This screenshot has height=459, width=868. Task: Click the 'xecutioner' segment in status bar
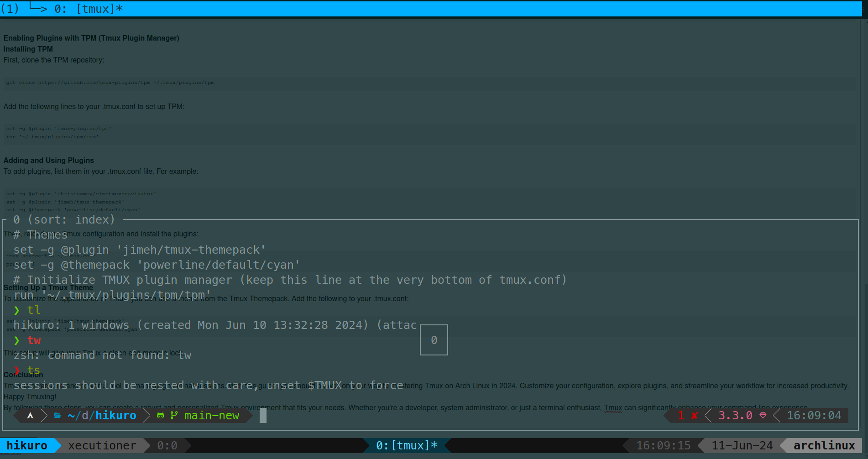pyautogui.click(x=102, y=446)
